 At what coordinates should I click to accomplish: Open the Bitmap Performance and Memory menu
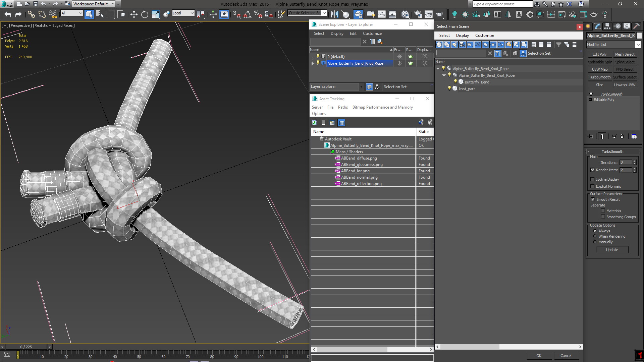(x=382, y=107)
